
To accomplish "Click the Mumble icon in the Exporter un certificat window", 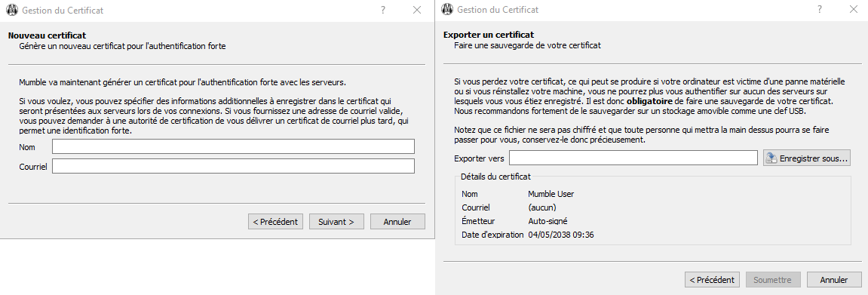I will coord(446,10).
